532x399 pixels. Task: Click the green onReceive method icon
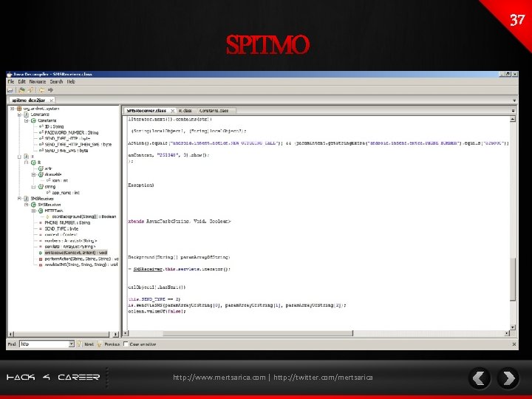[x=41, y=253]
